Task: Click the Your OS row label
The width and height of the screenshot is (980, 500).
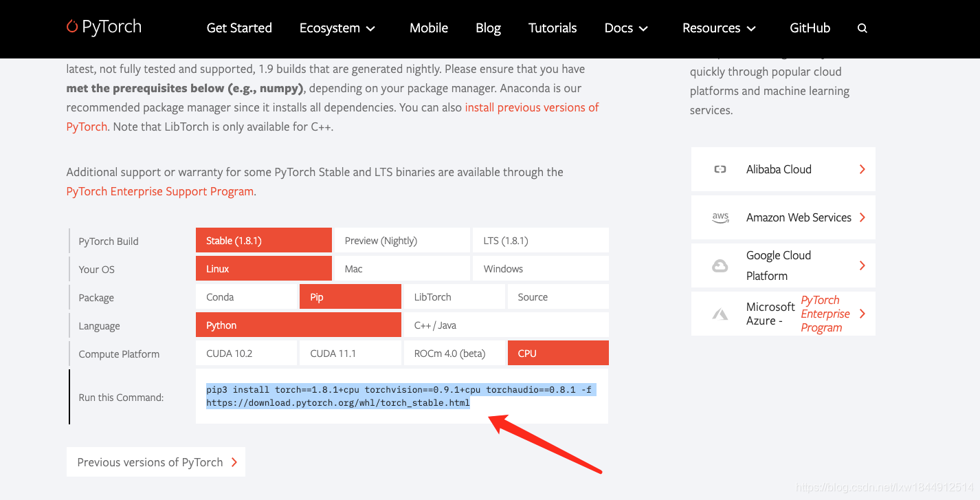Action: (x=97, y=270)
